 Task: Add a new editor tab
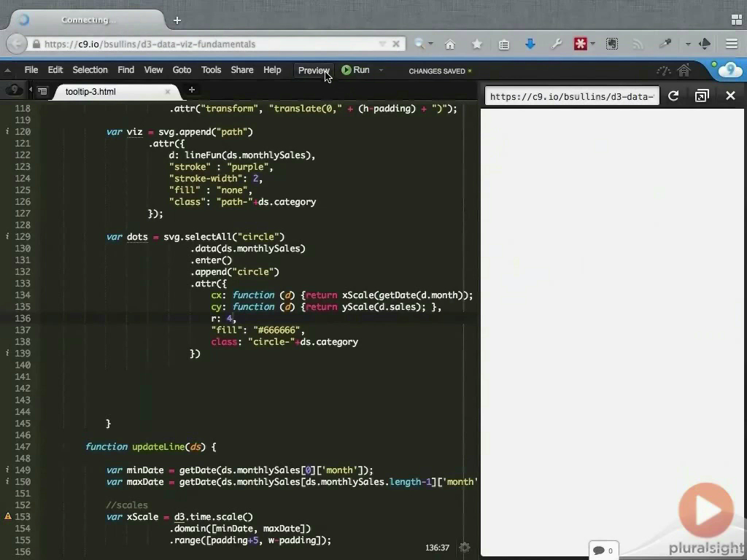click(x=192, y=90)
